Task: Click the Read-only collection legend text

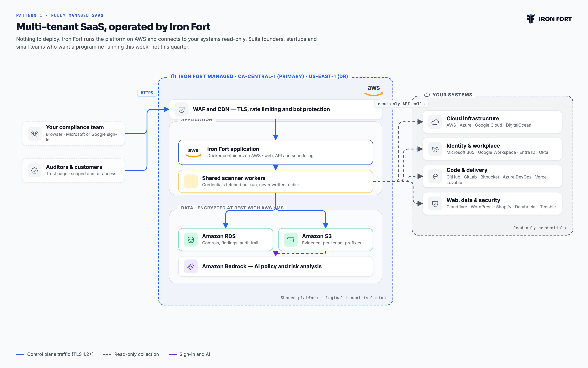Action: coord(137,354)
